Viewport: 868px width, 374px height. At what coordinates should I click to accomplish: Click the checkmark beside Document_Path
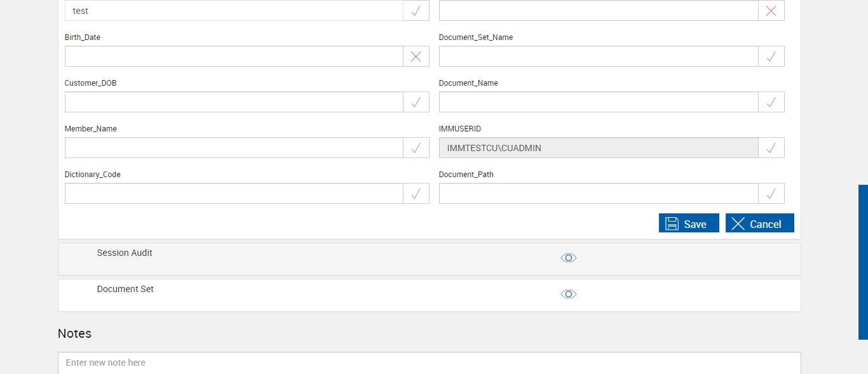coord(771,194)
